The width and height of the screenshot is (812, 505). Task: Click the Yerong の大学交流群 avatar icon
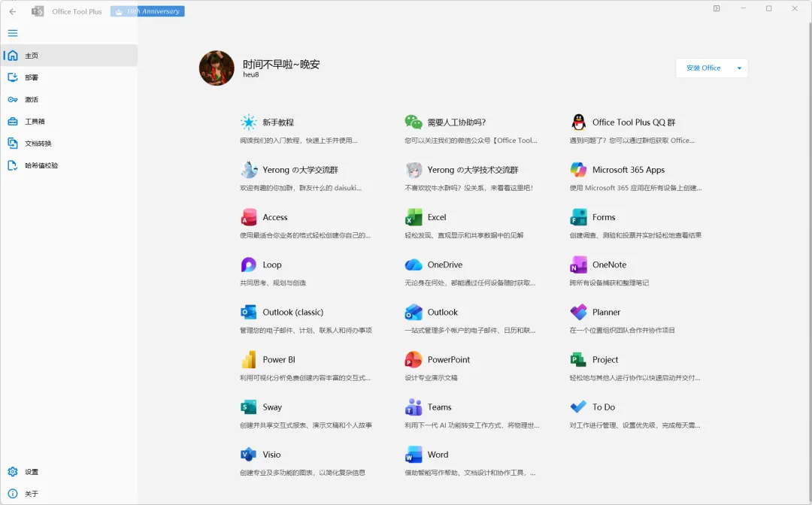click(249, 170)
